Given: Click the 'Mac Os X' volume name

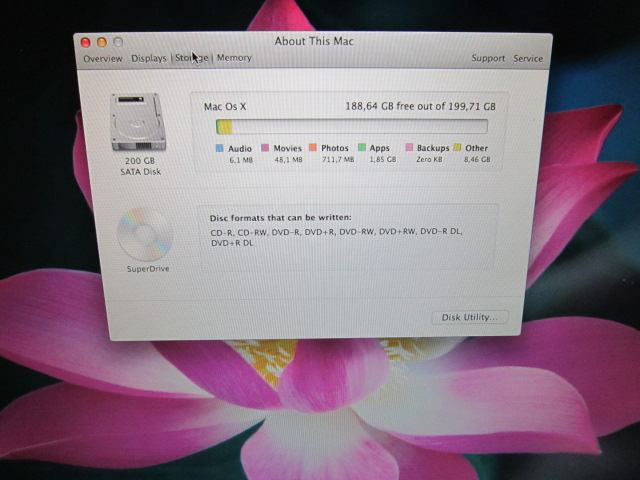Looking at the screenshot, I should tap(225, 107).
